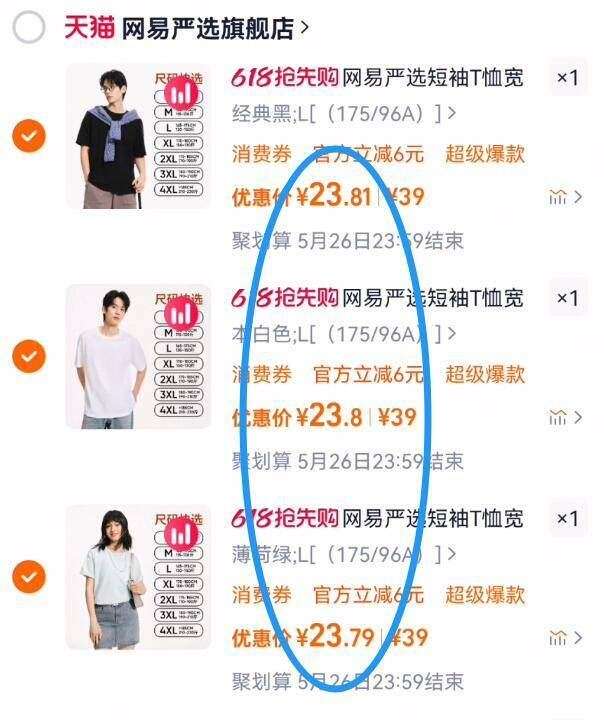Image resolution: width=604 pixels, height=720 pixels.
Task: Change quantity ×1 of black T-shirt
Action: tap(568, 78)
